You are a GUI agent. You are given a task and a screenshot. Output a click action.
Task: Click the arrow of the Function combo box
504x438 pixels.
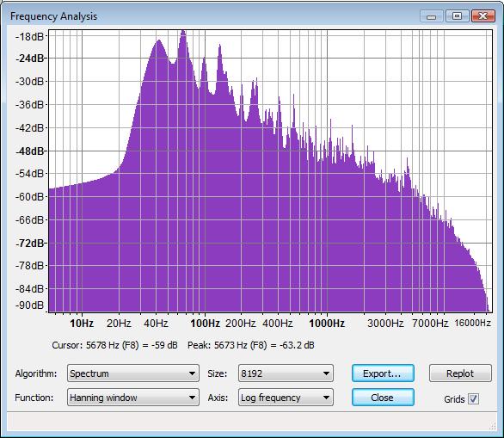point(192,398)
